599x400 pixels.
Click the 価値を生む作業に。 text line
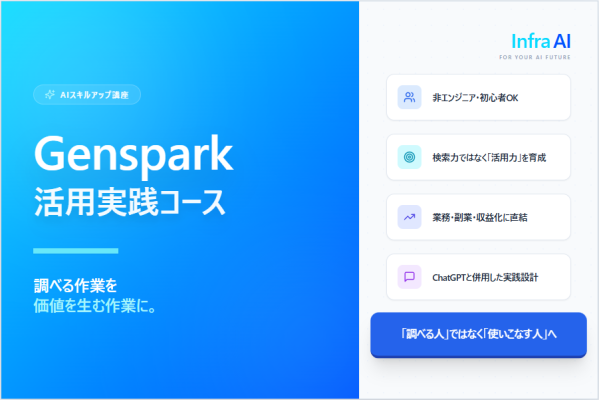[95, 306]
